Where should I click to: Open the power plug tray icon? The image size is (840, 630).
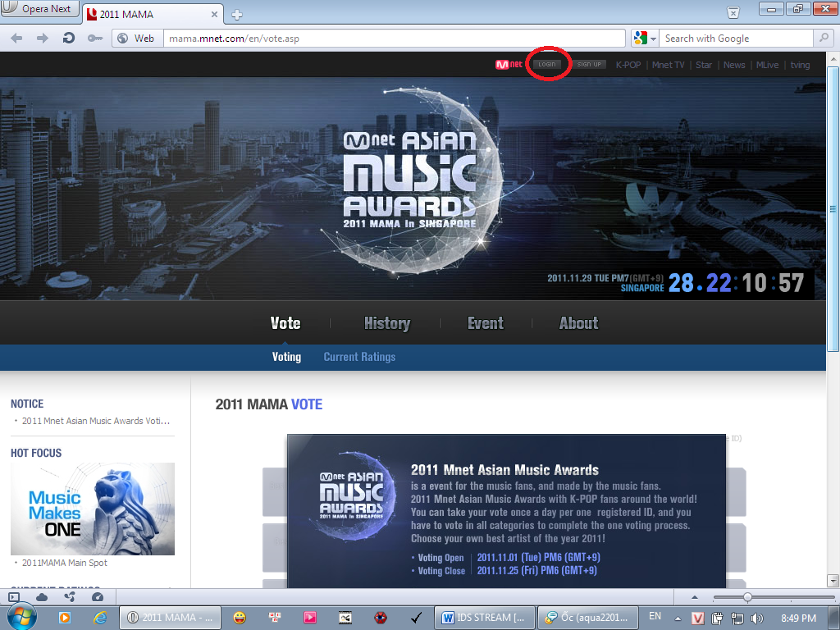(x=717, y=619)
